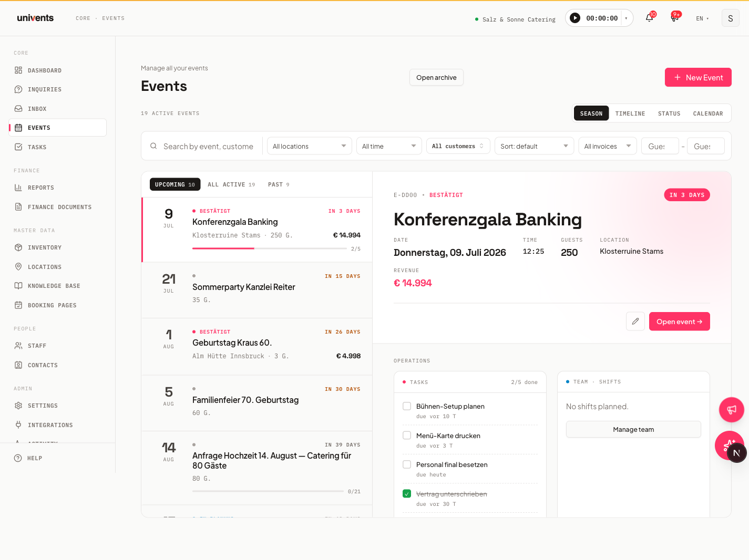Check the Bühnen-Setup planen task
This screenshot has width=749, height=560.
[407, 406]
